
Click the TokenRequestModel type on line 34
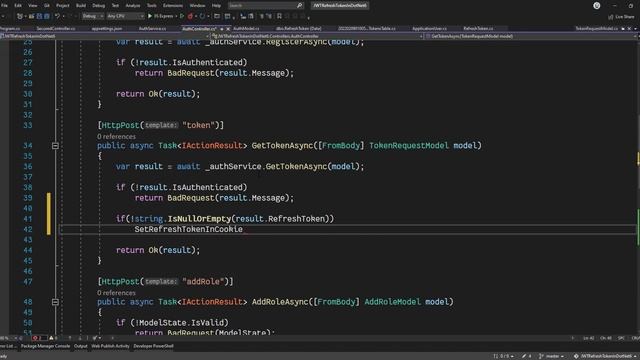tap(409, 146)
